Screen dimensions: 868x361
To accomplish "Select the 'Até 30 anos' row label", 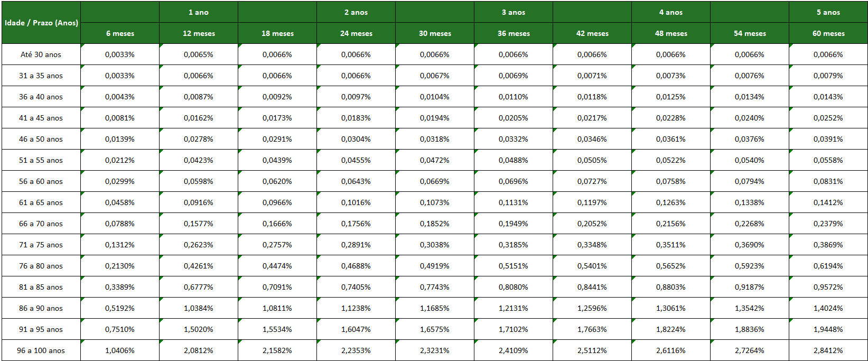I will [x=41, y=54].
